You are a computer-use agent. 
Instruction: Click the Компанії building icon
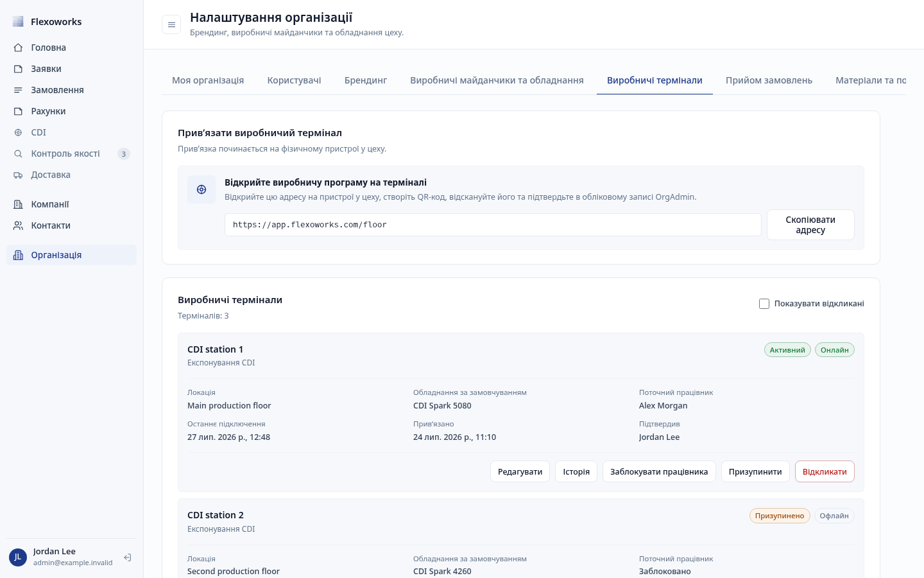coord(18,204)
